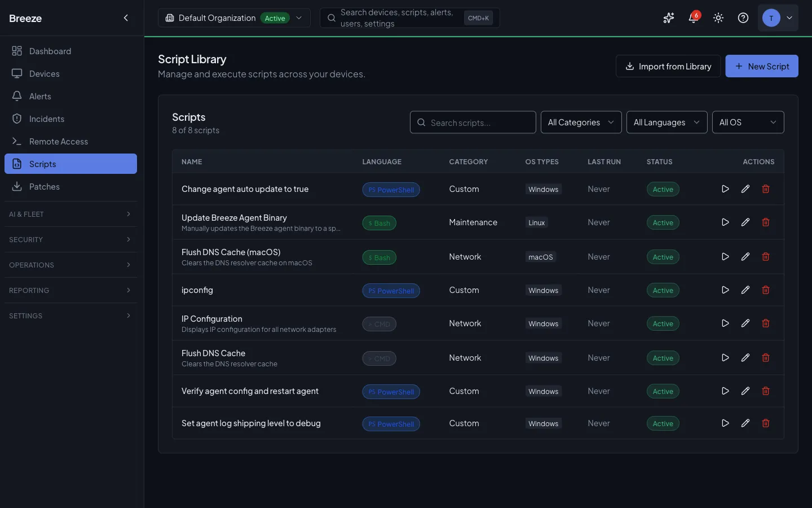Image resolution: width=812 pixels, height=508 pixels.
Task: Open the notifications bell
Action: pyautogui.click(x=693, y=17)
